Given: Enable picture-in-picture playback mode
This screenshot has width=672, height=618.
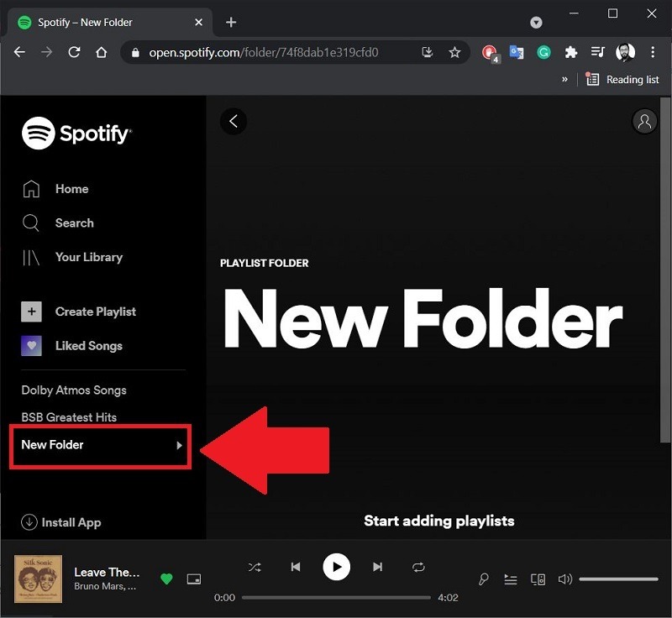Looking at the screenshot, I should point(194,579).
